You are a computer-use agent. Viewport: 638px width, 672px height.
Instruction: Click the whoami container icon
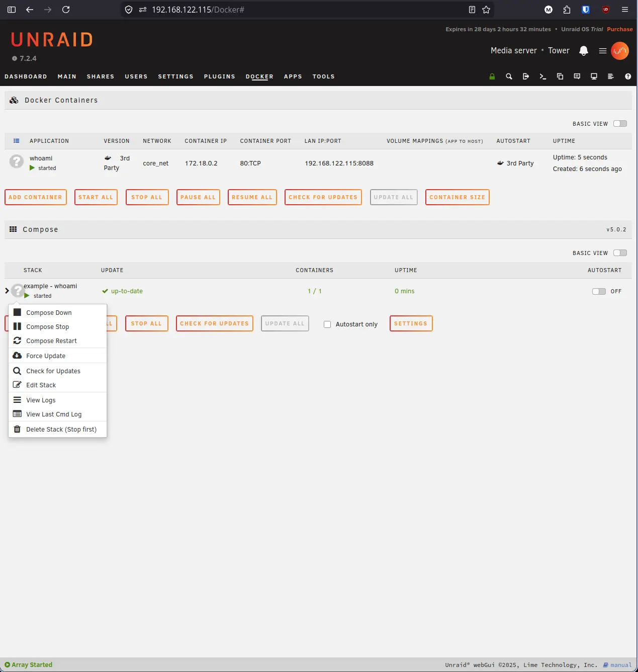pyautogui.click(x=17, y=161)
